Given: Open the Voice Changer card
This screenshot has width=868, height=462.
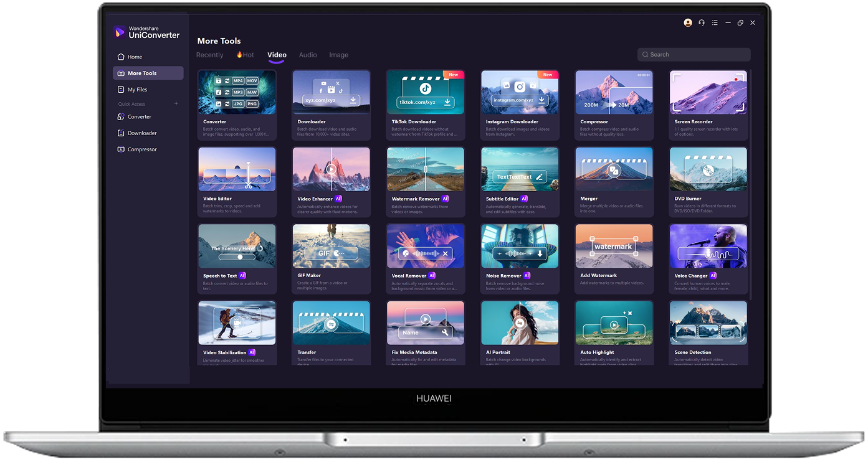Looking at the screenshot, I should pos(708,259).
